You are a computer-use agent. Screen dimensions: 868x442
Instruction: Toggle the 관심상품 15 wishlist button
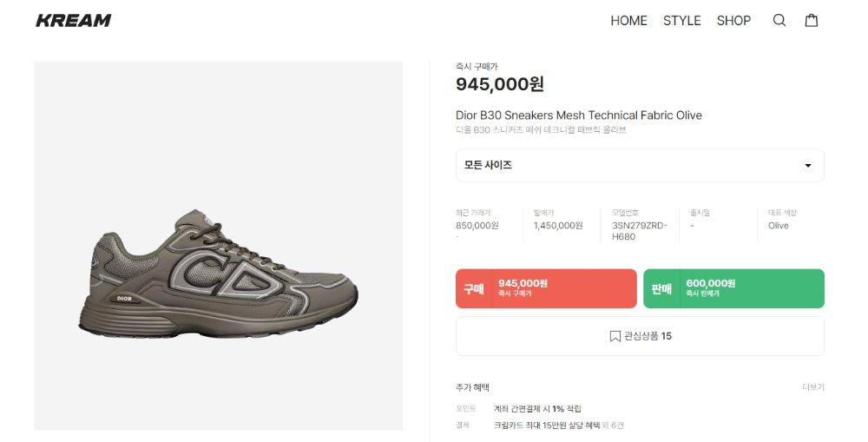coord(640,336)
